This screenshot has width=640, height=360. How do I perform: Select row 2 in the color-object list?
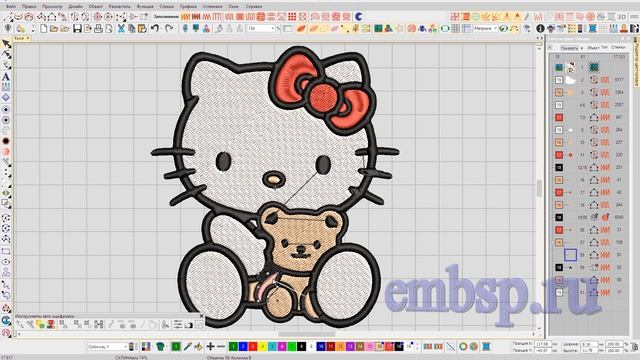click(589, 80)
